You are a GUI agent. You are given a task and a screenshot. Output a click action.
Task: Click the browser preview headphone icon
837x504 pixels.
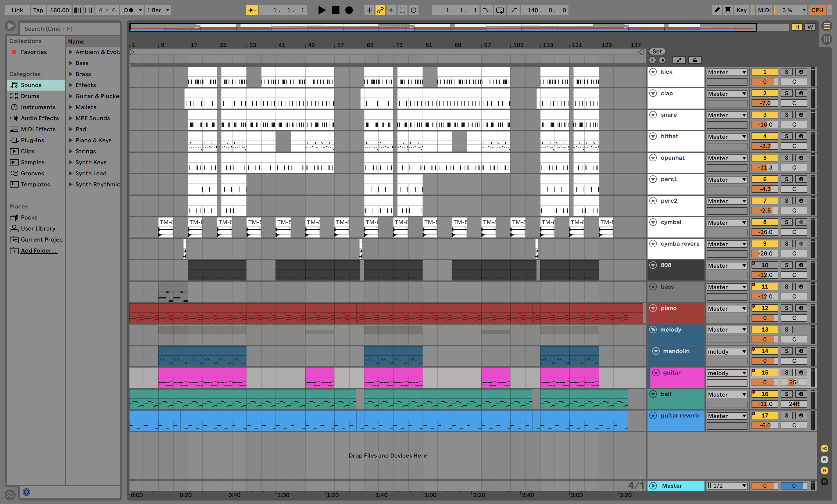pos(26,492)
